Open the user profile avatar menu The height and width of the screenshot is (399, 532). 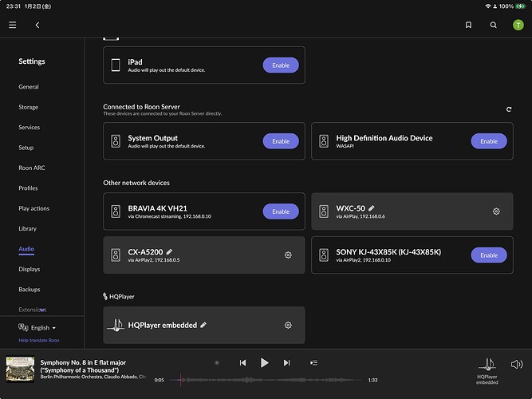516,26
